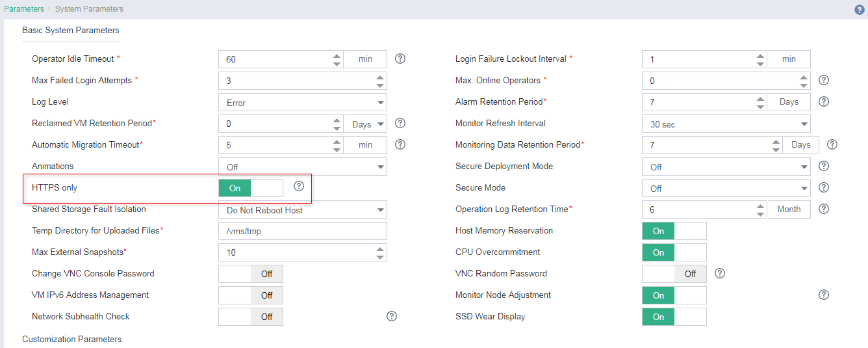Viewport: 868px width, 348px height.
Task: Click the Temp Directory for Uploaded Files field
Action: tap(303, 231)
